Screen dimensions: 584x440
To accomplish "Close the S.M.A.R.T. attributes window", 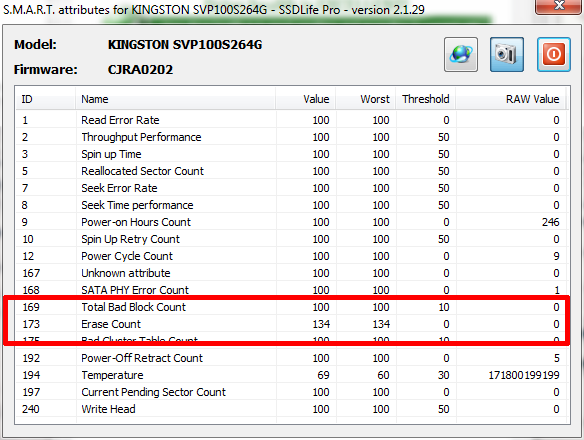I will [559, 6].
